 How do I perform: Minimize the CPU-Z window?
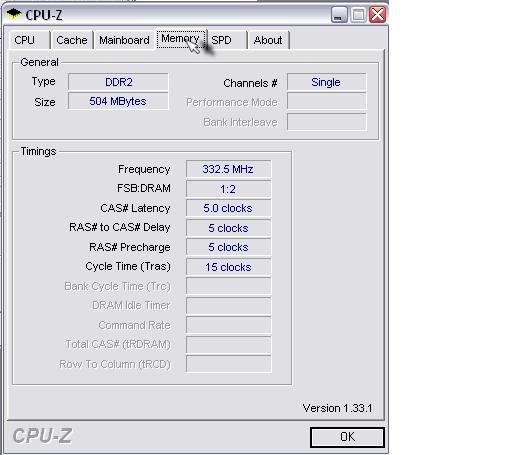pyautogui.click(x=339, y=15)
